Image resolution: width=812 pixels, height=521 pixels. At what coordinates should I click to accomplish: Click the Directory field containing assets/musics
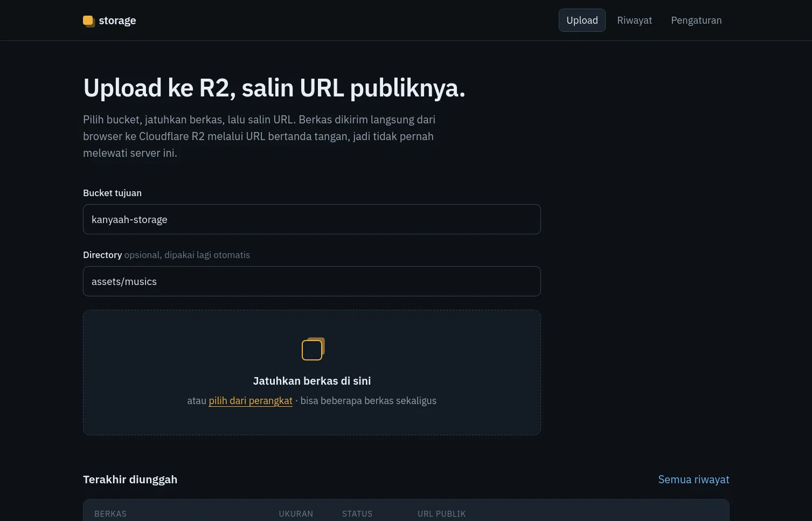tap(312, 281)
